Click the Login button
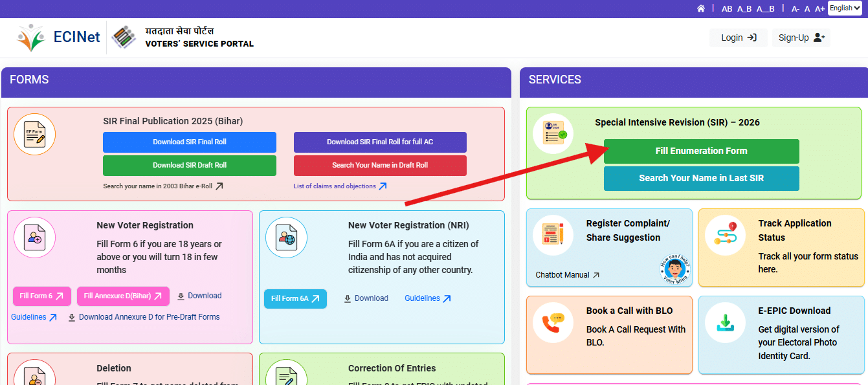Image resolution: width=868 pixels, height=385 pixels. pos(737,38)
